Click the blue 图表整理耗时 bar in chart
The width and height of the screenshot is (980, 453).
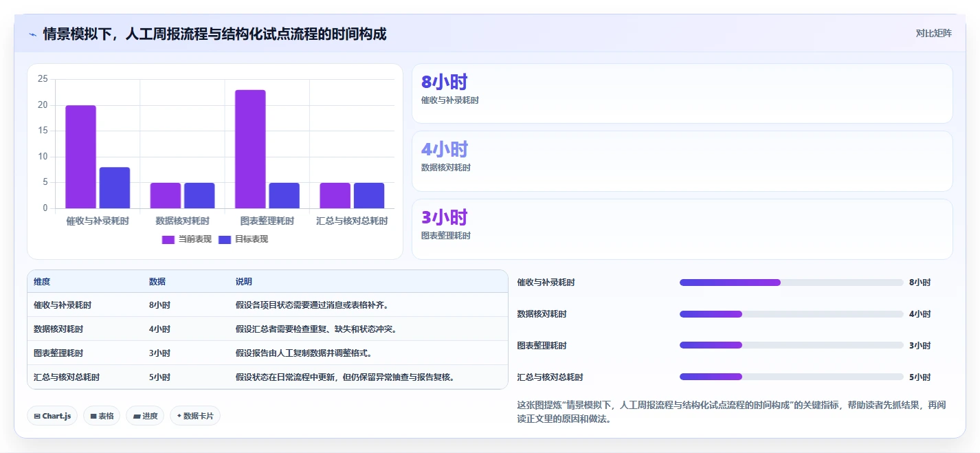click(x=284, y=195)
